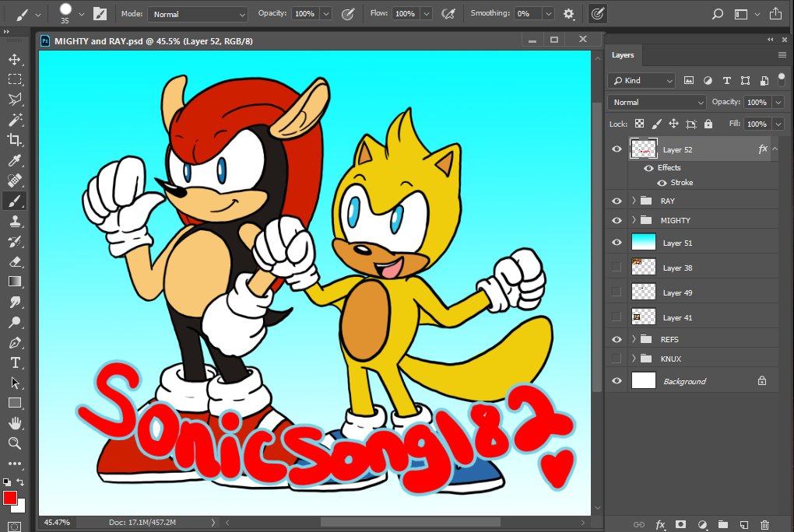The width and height of the screenshot is (794, 532).
Task: Select the Smudge tool
Action: 15,303
